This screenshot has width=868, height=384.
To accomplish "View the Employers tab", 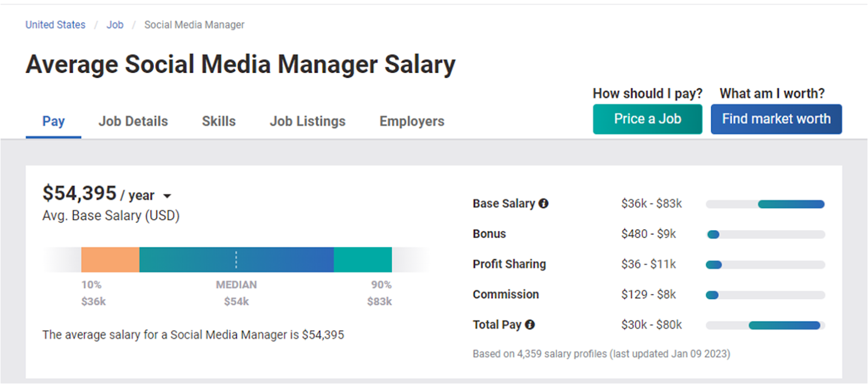I will [x=412, y=121].
